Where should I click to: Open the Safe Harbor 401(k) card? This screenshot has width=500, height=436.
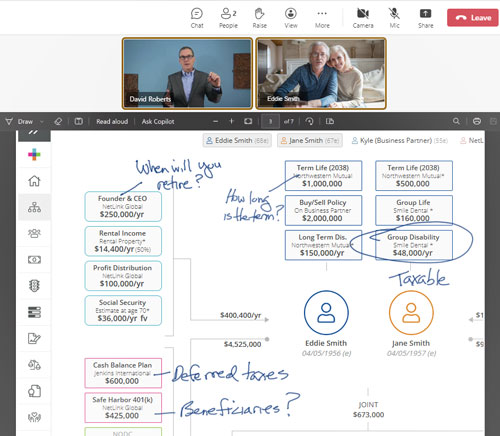point(123,408)
